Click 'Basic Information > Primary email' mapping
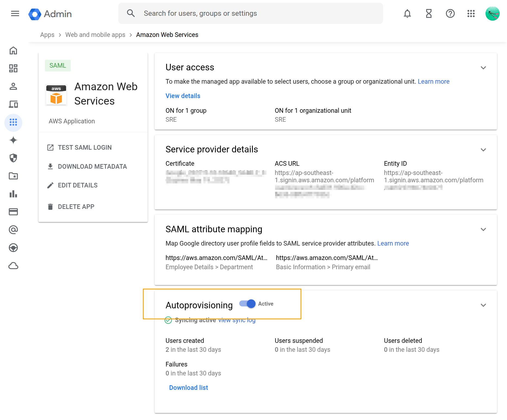 click(323, 267)
